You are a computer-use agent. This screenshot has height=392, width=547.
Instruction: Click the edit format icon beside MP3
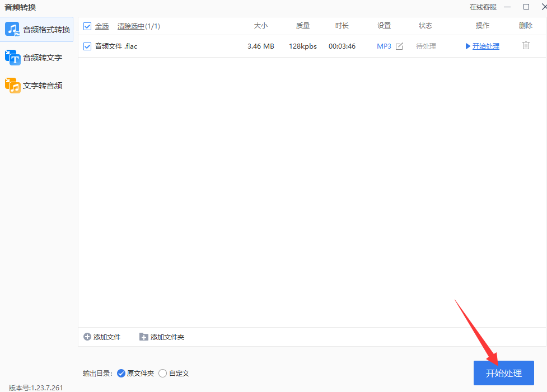pyautogui.click(x=399, y=46)
